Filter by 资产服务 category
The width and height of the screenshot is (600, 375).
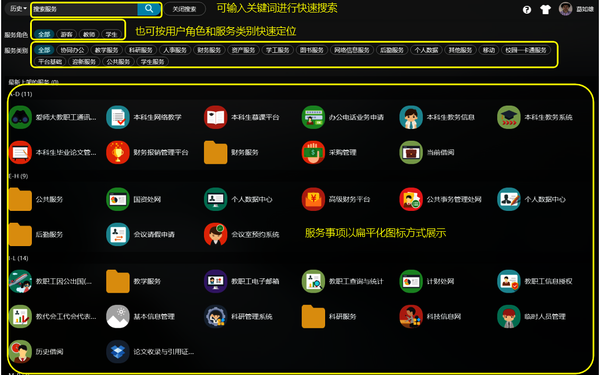point(243,50)
